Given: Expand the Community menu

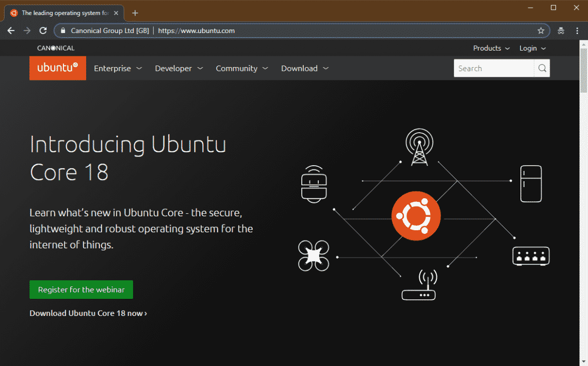Looking at the screenshot, I should (x=242, y=68).
